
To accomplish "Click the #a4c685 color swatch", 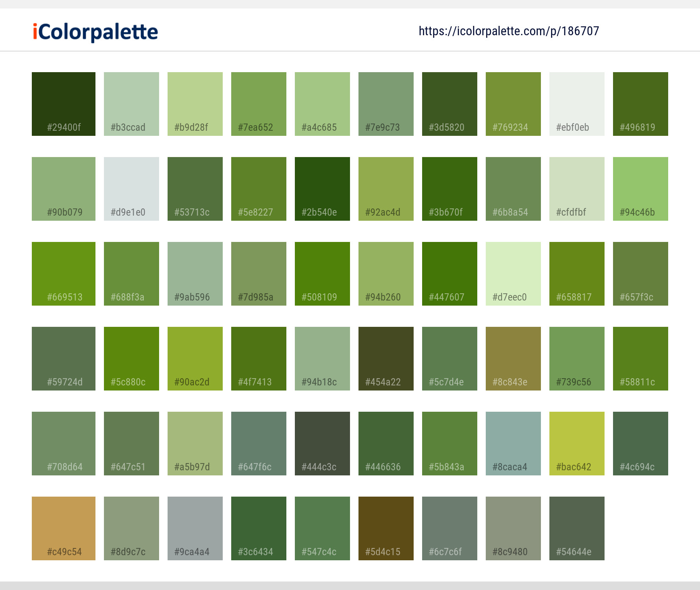I will click(x=322, y=104).
